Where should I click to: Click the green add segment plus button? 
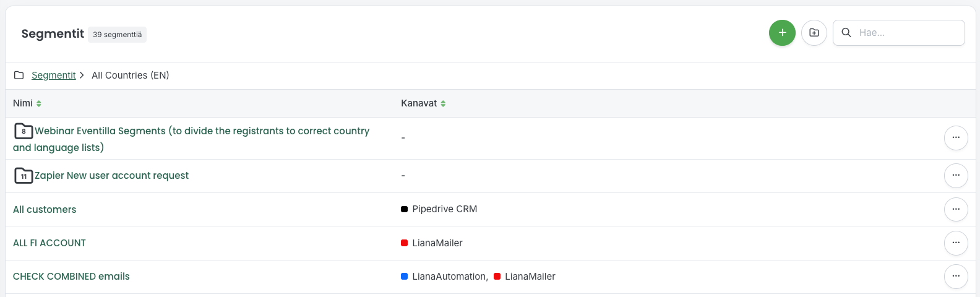(x=782, y=33)
